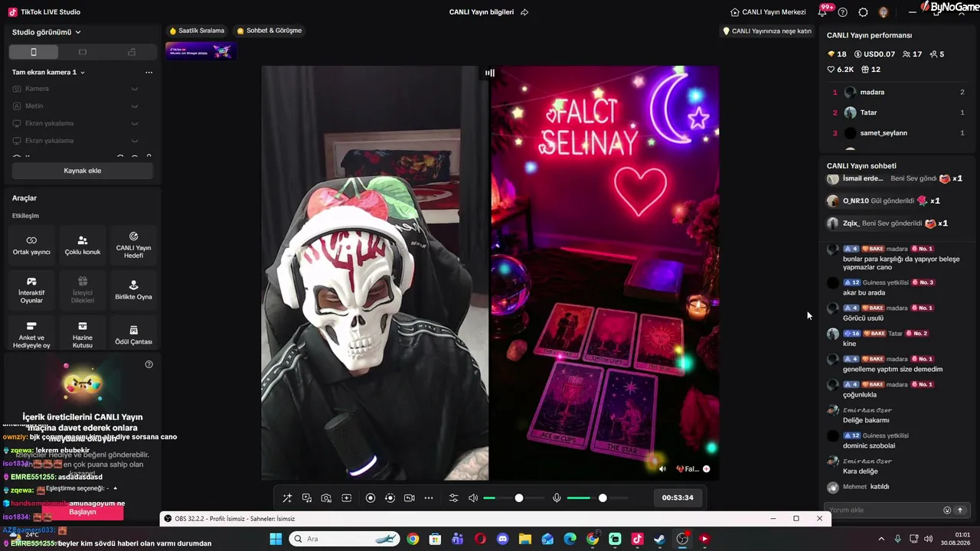This screenshot has width=980, height=551.
Task: Open the media and music tool
Action: [307, 498]
